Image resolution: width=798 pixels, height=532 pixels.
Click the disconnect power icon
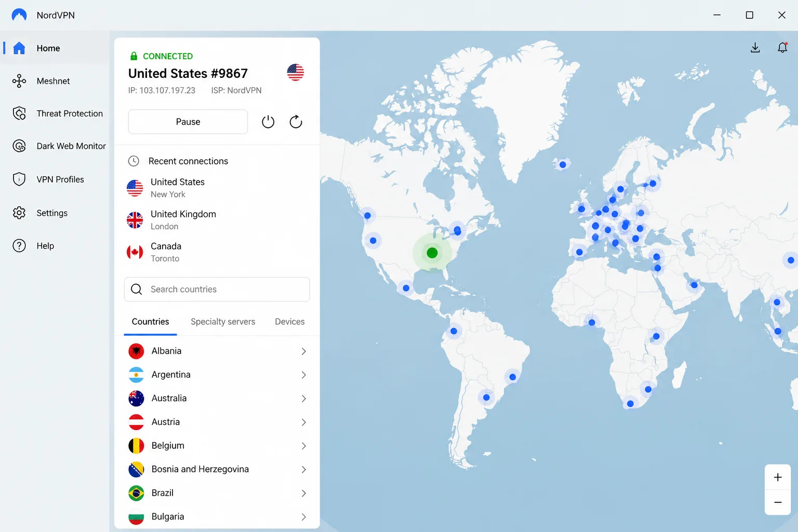(268, 122)
